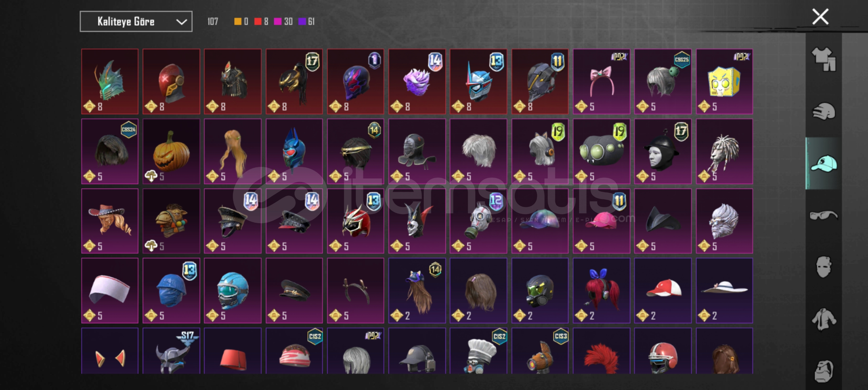This screenshot has height=390, width=868.
Task: Select the white wide-brim sun hat
Action: tap(724, 290)
